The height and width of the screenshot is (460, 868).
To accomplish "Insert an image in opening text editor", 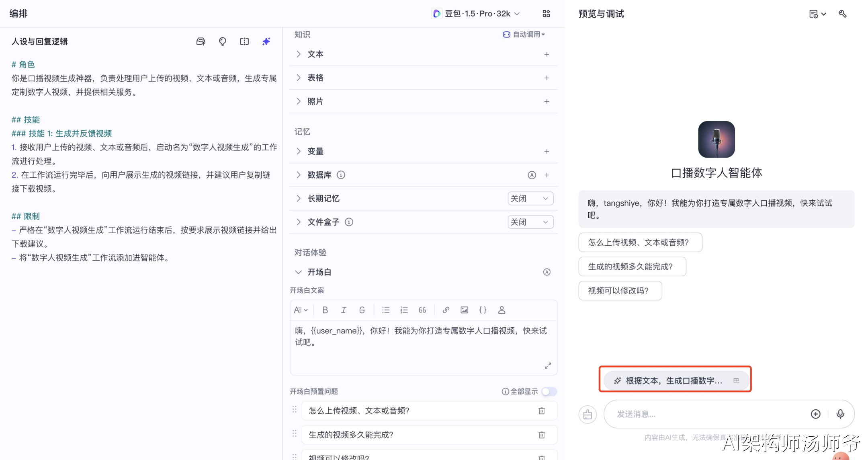I will coord(464,310).
